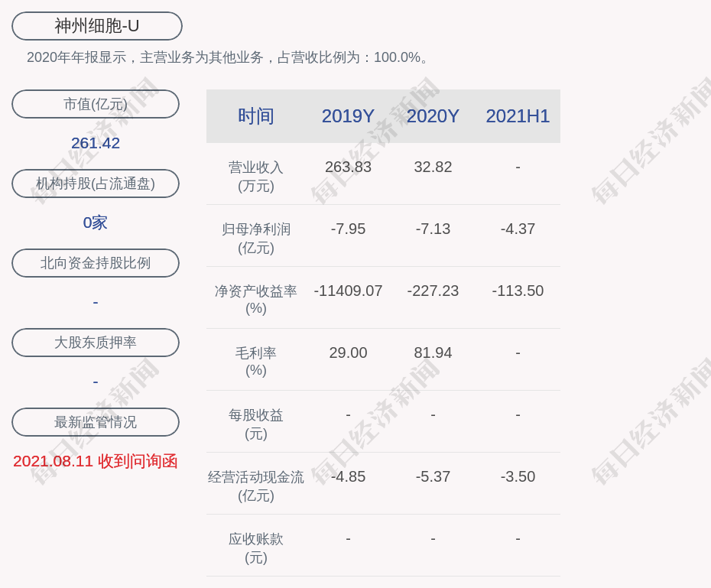
Task: Select the 净资产收益率(%) row label
Action: (x=256, y=300)
